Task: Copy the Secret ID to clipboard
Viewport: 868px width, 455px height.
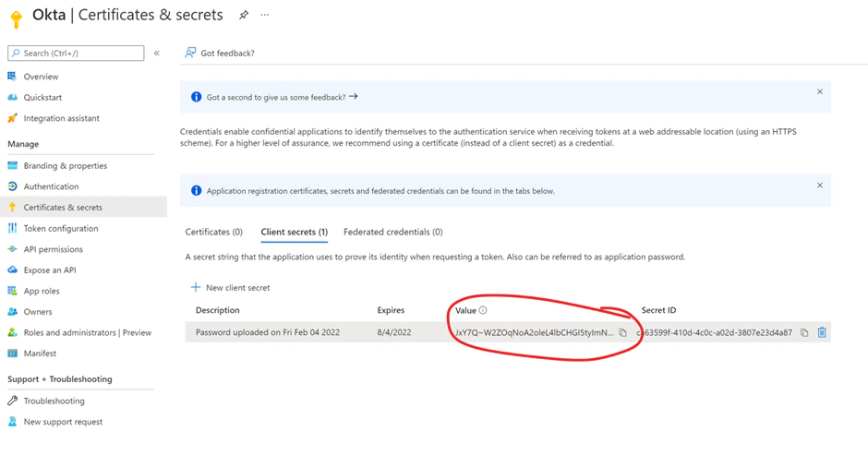Action: 804,332
